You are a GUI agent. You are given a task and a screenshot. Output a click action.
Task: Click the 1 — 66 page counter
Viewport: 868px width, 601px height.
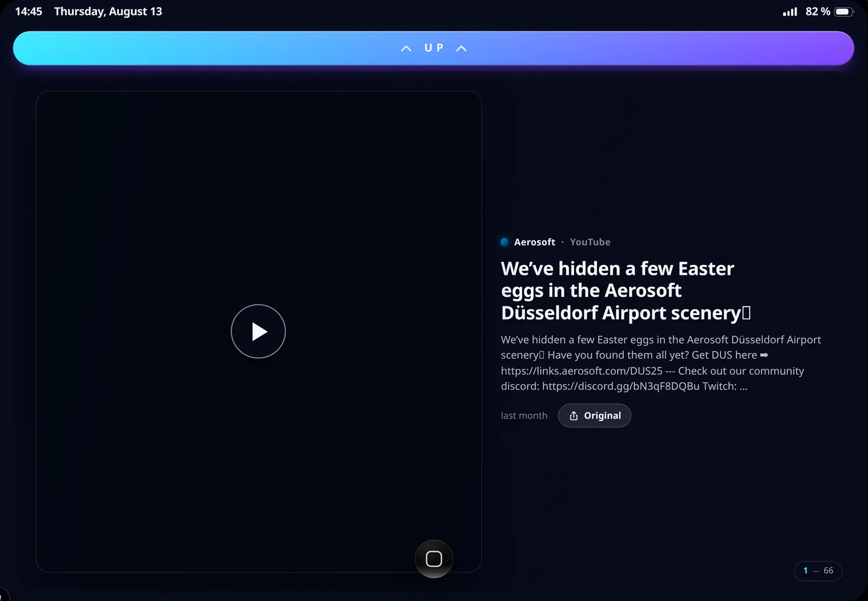click(818, 571)
